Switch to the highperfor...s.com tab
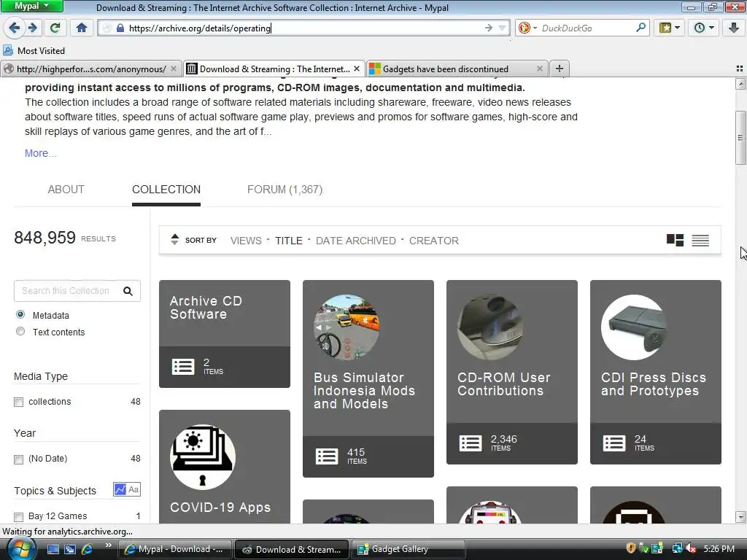This screenshot has width=747, height=560. [91, 69]
